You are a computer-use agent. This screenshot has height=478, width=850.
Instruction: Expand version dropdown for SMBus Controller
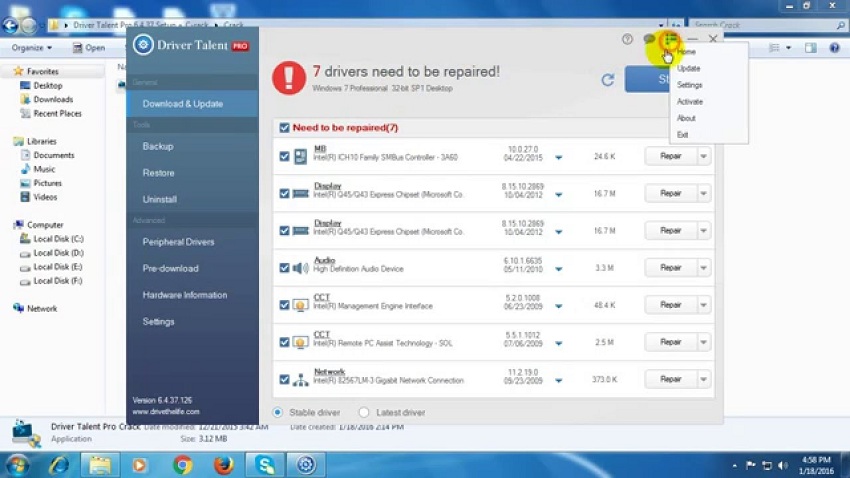558,158
